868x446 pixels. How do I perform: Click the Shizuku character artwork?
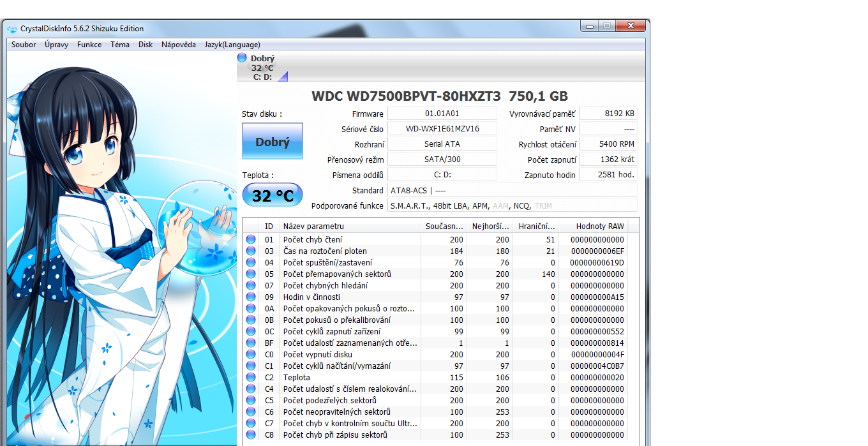[x=121, y=249]
